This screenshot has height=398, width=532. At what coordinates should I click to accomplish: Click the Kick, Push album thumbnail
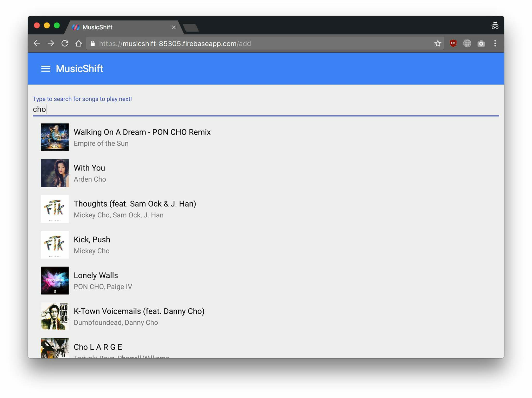click(55, 245)
